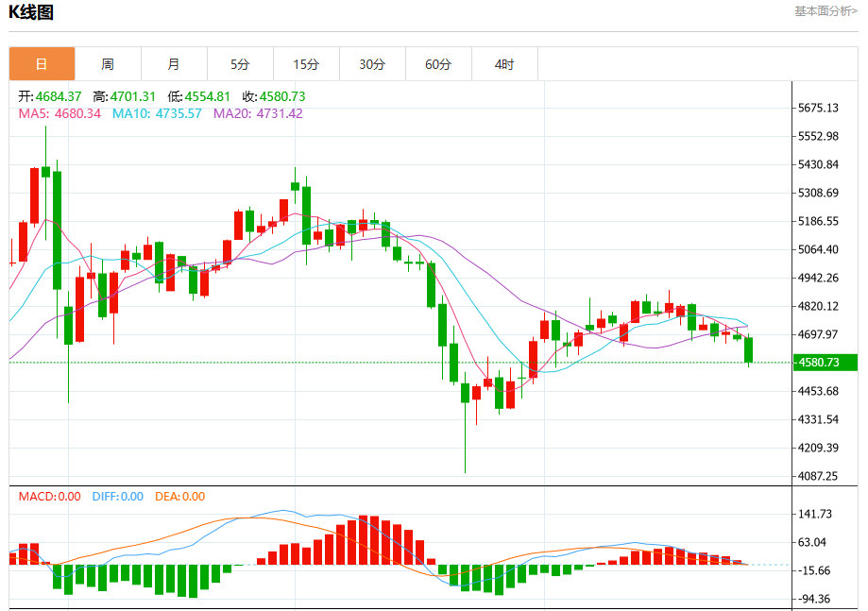The image size is (868, 611).
Task: Open the 基本面分析 link
Action: pos(825,11)
